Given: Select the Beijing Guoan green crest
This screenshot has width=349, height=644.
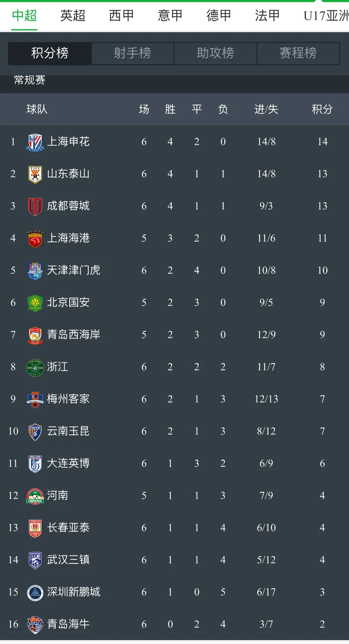Looking at the screenshot, I should pyautogui.click(x=35, y=303).
